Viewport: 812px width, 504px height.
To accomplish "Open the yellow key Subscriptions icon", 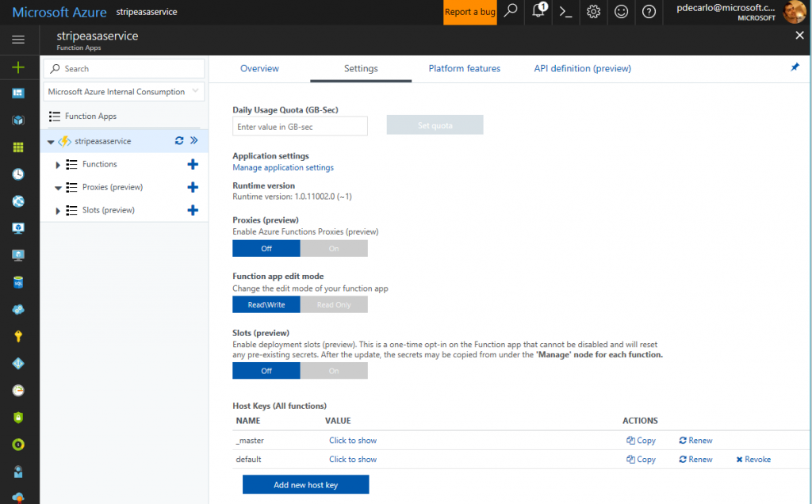I will click(18, 336).
